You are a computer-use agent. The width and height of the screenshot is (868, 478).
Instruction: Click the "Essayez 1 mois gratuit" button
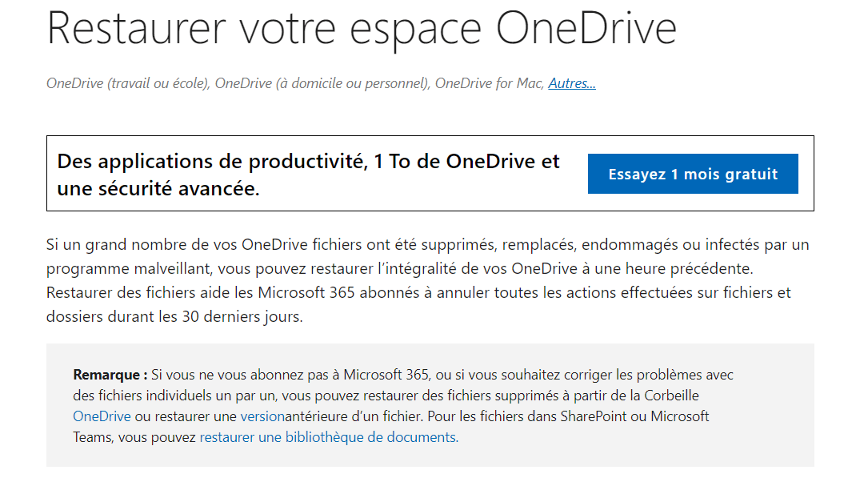[x=693, y=174]
